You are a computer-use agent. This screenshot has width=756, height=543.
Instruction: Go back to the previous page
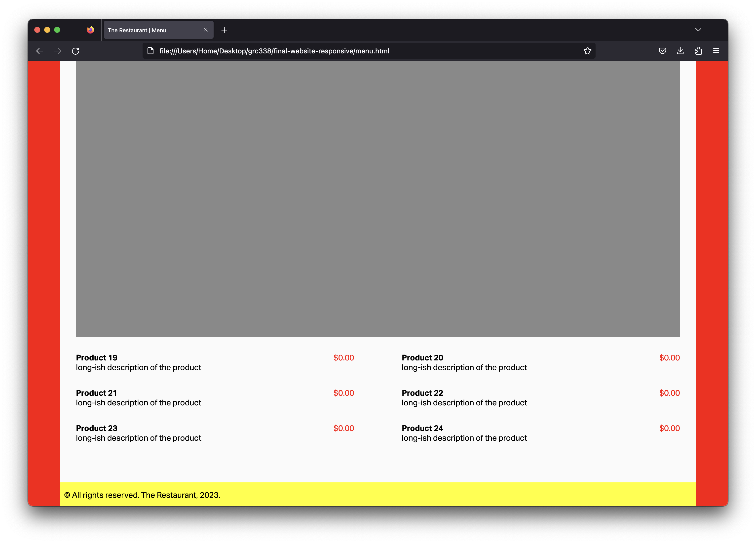[x=40, y=51]
